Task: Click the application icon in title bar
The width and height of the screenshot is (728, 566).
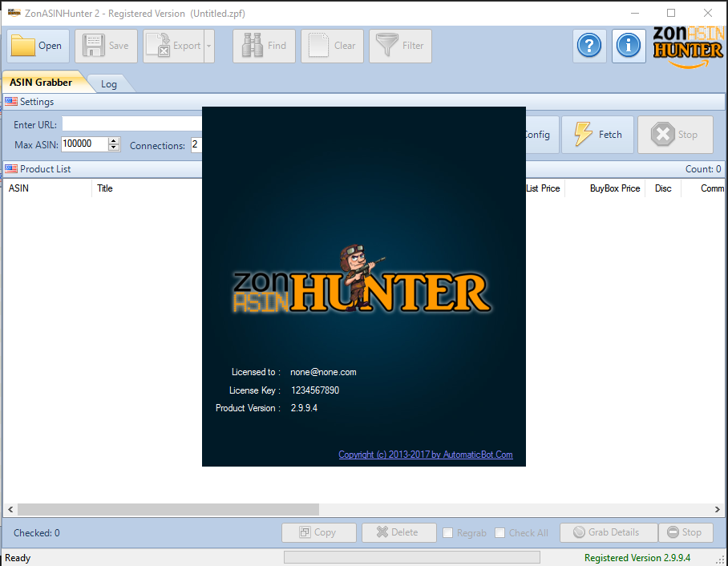Action: pyautogui.click(x=14, y=13)
